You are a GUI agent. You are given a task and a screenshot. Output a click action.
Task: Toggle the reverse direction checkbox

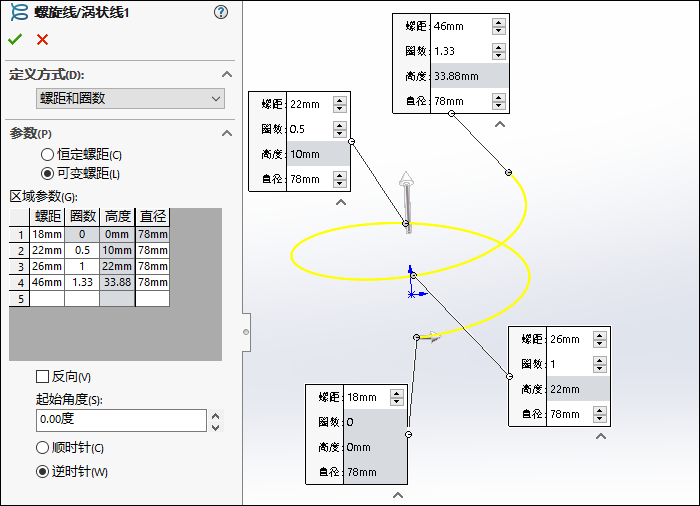click(42, 377)
